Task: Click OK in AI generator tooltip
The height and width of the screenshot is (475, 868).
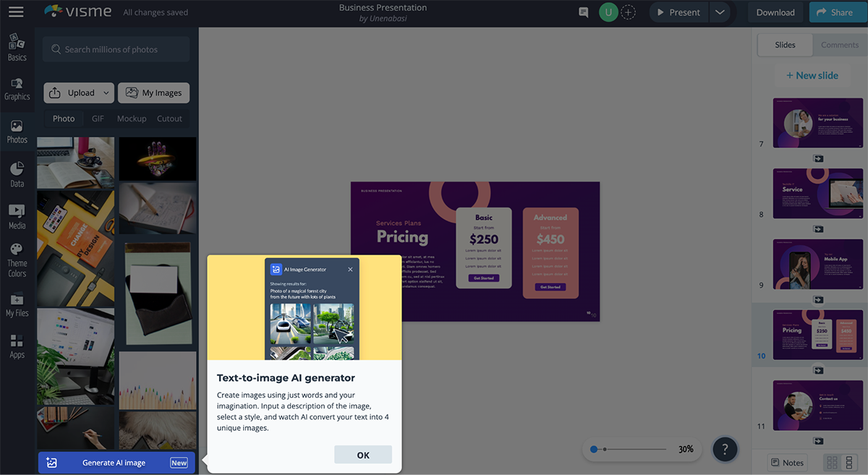Action: click(363, 455)
